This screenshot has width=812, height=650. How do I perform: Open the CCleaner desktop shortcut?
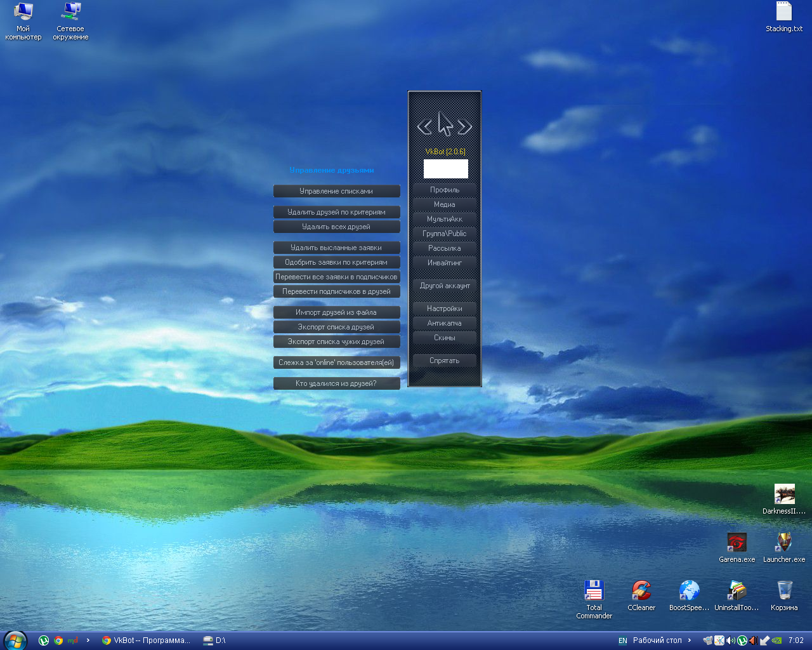click(641, 590)
